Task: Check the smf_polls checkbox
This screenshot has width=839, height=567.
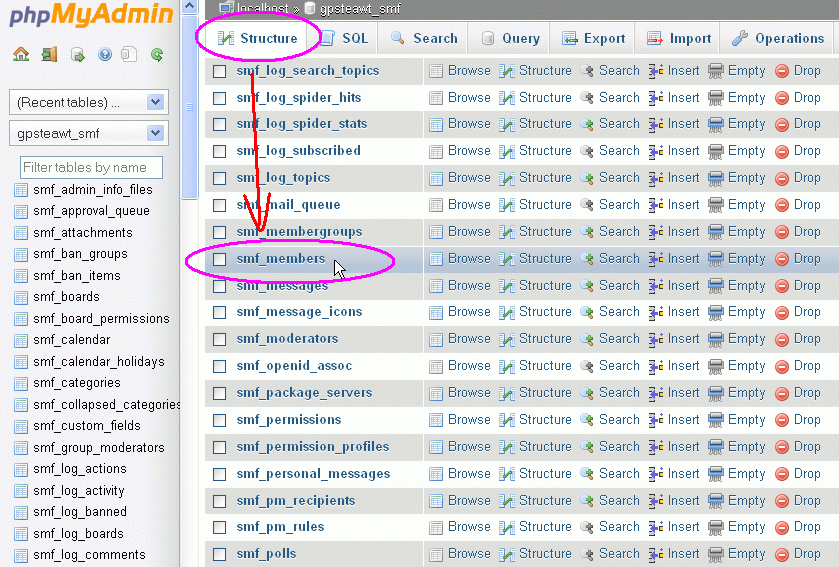Action: (219, 555)
